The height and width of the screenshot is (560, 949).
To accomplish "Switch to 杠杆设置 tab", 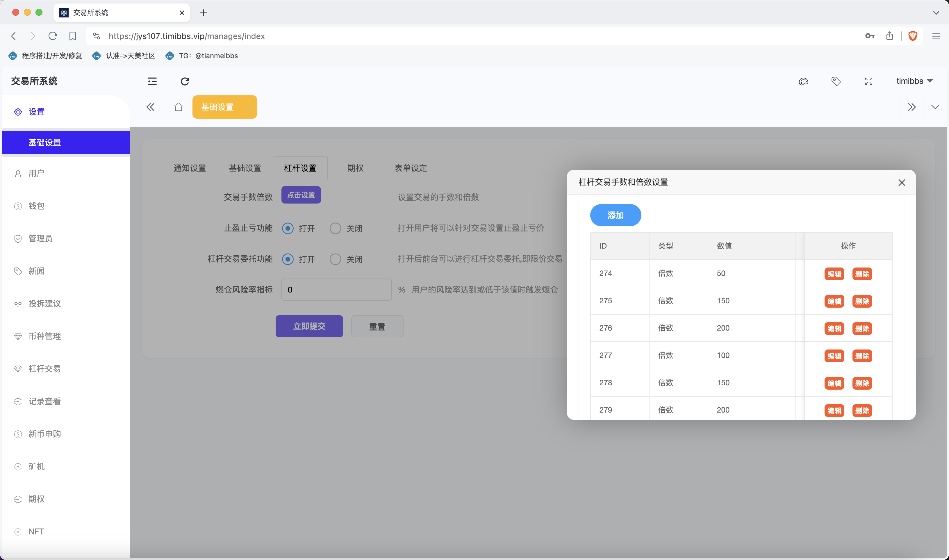I will tap(300, 168).
